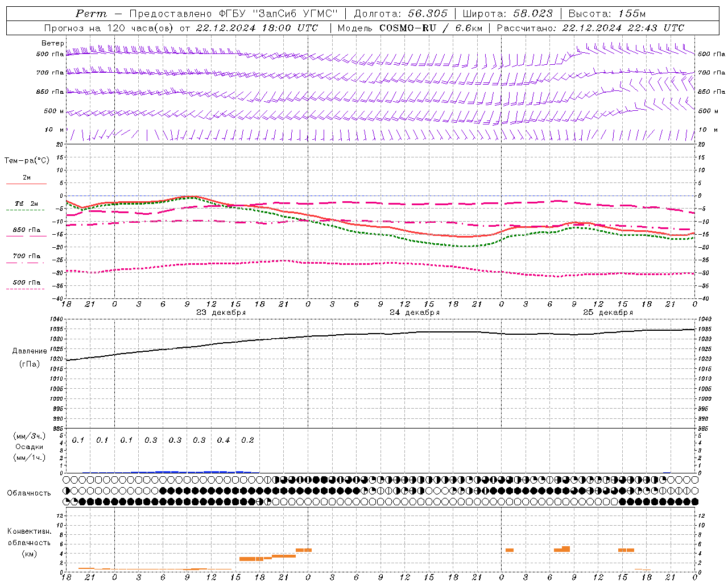Click the latitude value "Широта: 58.023"
This screenshot has width=728, height=582.
click(x=508, y=14)
